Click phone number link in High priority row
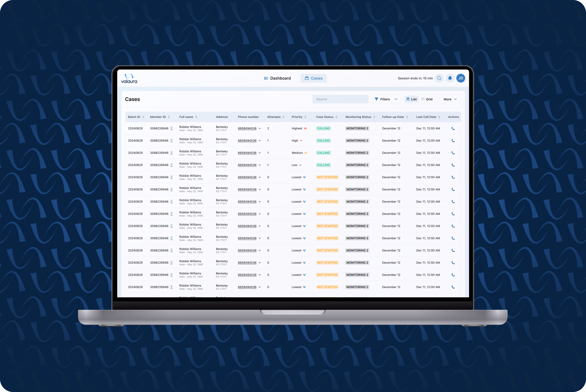Image resolution: width=586 pixels, height=392 pixels. pyautogui.click(x=247, y=141)
